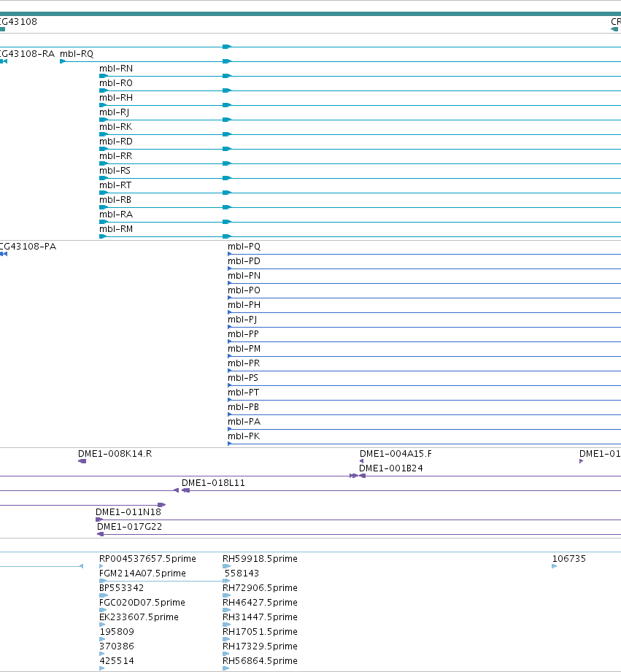Click the DME1-017G22 clone label
The height and width of the screenshot is (672, 621).
[x=129, y=526]
